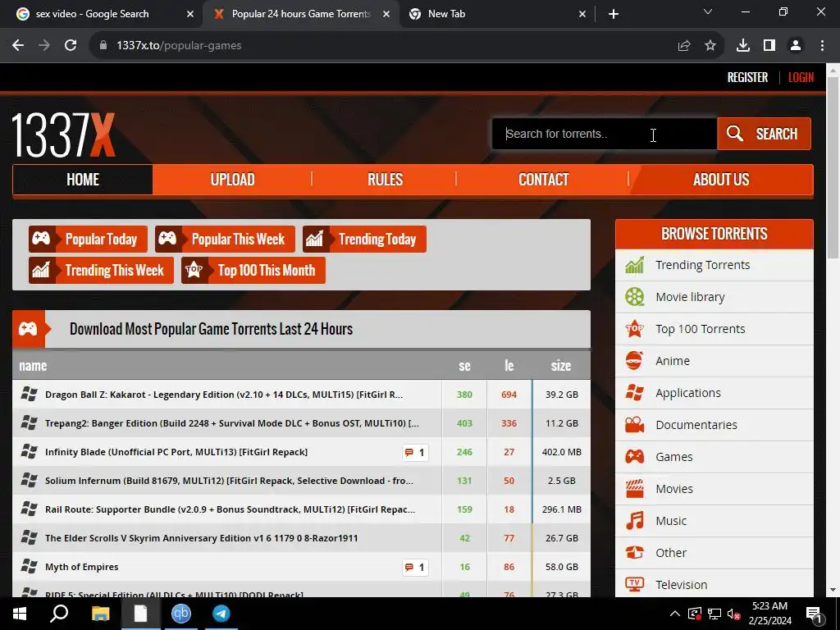Open qBittorrent from taskbar
This screenshot has width=840, height=630.
click(x=181, y=614)
